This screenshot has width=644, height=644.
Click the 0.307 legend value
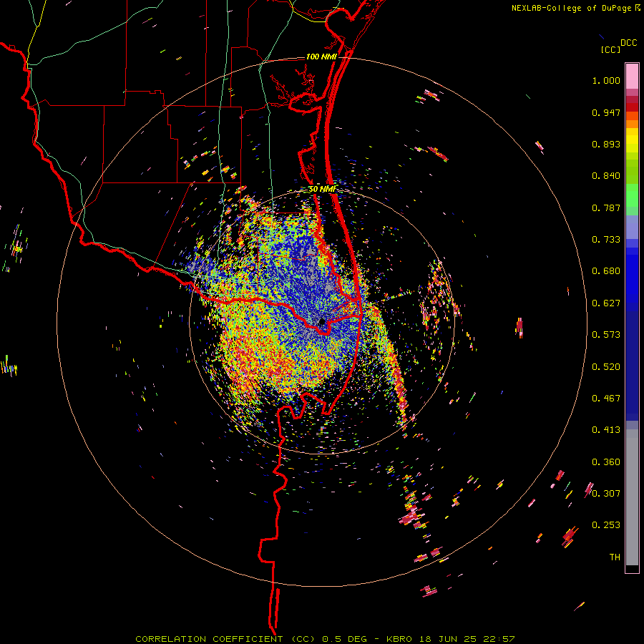pos(606,493)
